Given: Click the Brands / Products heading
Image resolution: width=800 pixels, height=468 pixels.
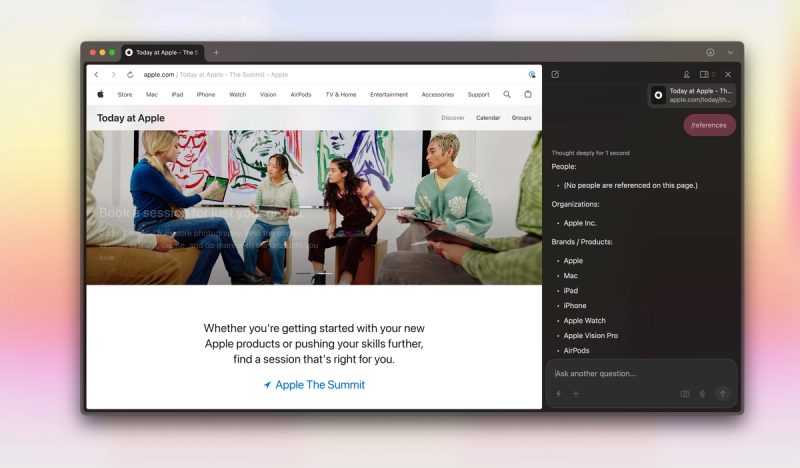Looking at the screenshot, I should click(x=582, y=242).
